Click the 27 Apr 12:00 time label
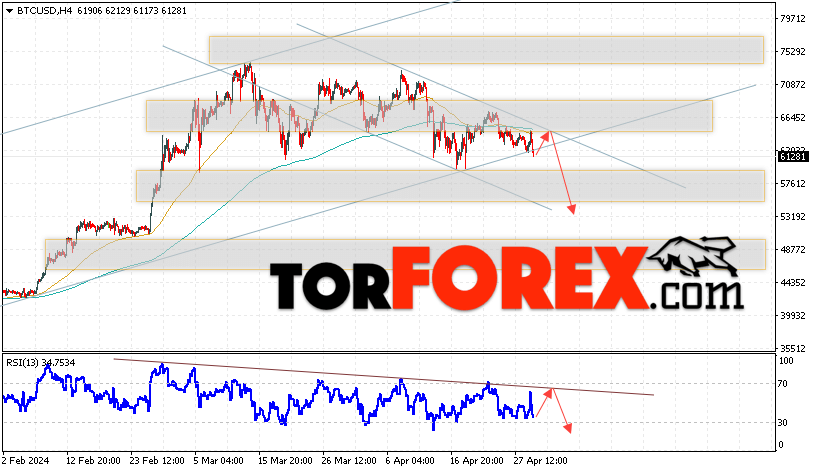Viewport: 816px width, 472px height. tap(540, 461)
